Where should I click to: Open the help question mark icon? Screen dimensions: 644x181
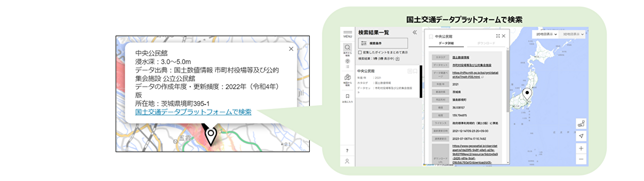point(347,150)
